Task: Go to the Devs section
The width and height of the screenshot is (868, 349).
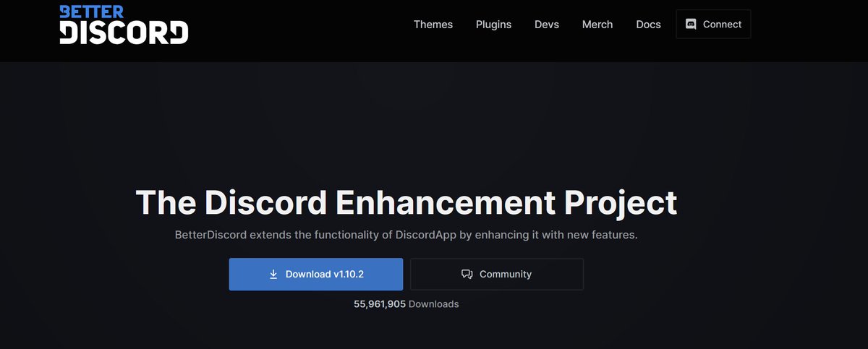Action: tap(547, 25)
